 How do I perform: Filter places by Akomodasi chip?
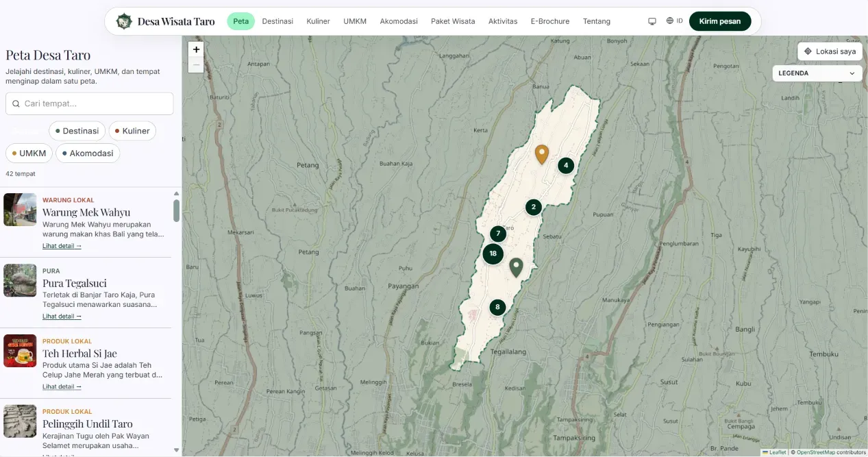tap(88, 153)
